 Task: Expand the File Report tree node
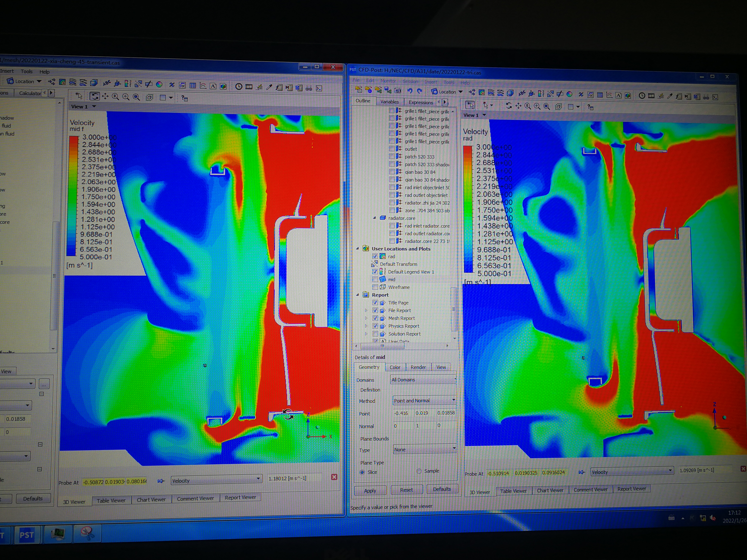[366, 310]
